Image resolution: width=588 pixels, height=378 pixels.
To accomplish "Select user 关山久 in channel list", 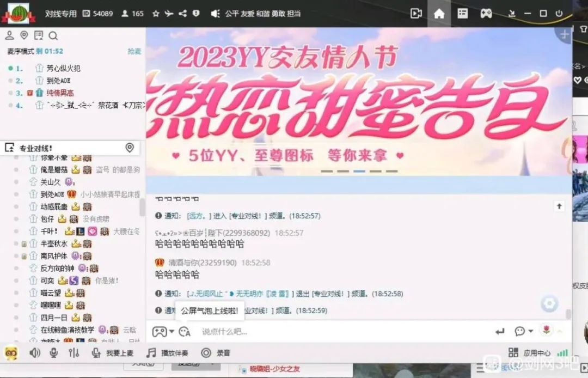I will pos(50,182).
